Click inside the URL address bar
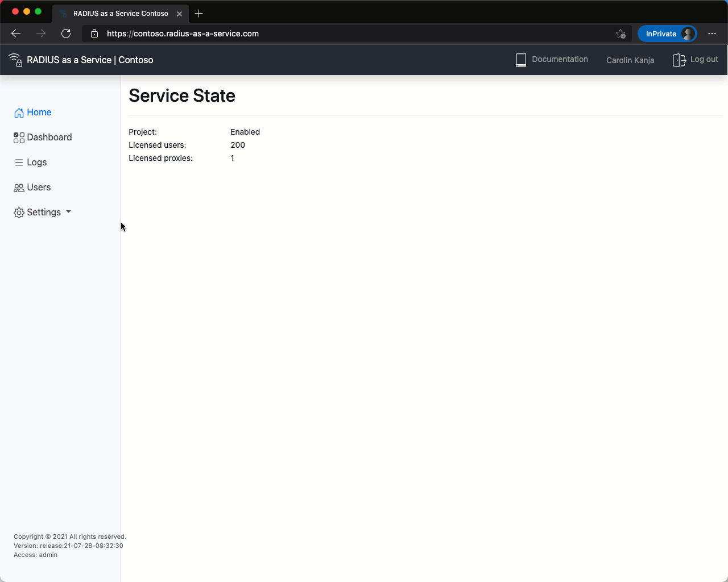The width and height of the screenshot is (728, 582). (x=227, y=34)
